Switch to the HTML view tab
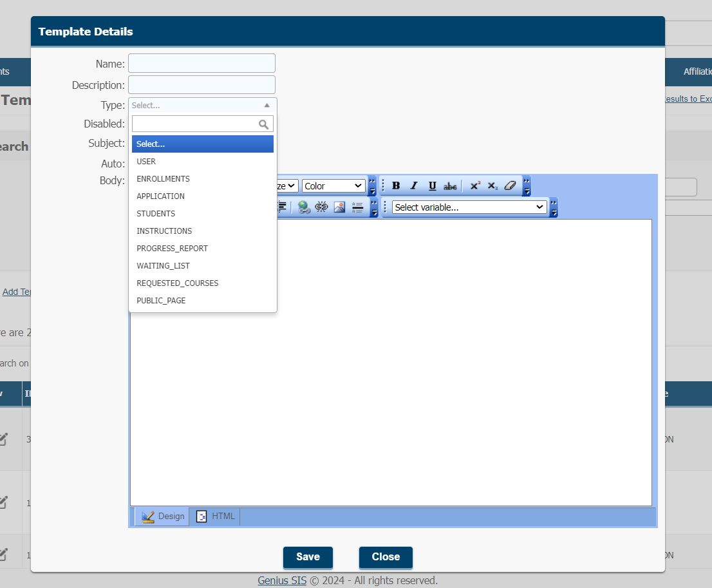712x588 pixels. point(215,517)
